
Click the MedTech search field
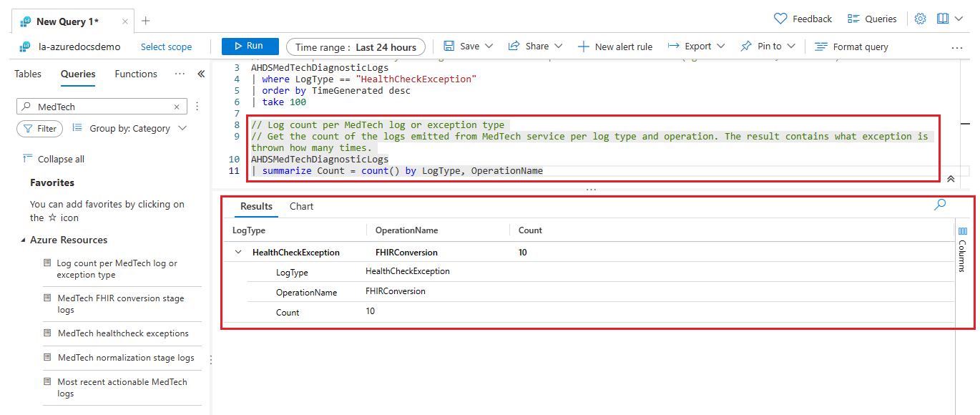point(102,107)
